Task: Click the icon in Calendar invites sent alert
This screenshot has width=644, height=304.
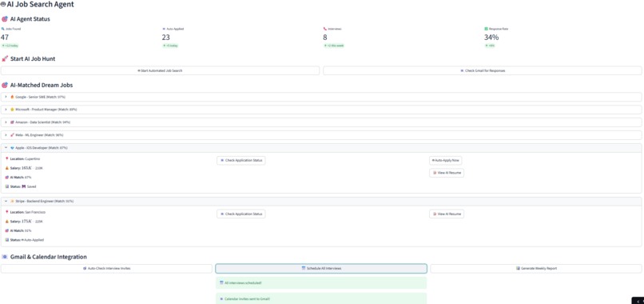Action: pyautogui.click(x=221, y=298)
